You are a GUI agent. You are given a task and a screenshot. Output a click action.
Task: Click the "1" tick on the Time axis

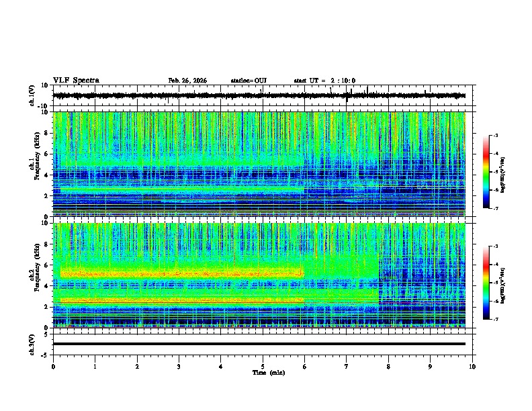95,367
